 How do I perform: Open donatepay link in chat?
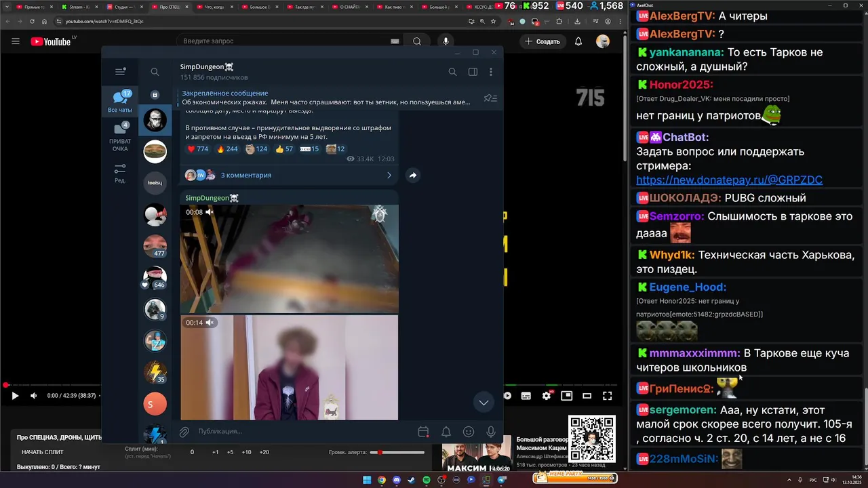[x=729, y=180]
